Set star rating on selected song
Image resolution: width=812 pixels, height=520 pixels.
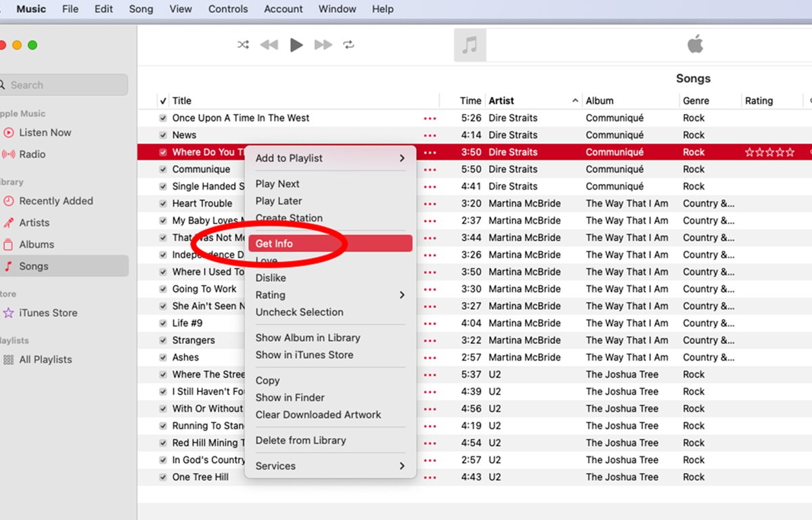pos(769,152)
